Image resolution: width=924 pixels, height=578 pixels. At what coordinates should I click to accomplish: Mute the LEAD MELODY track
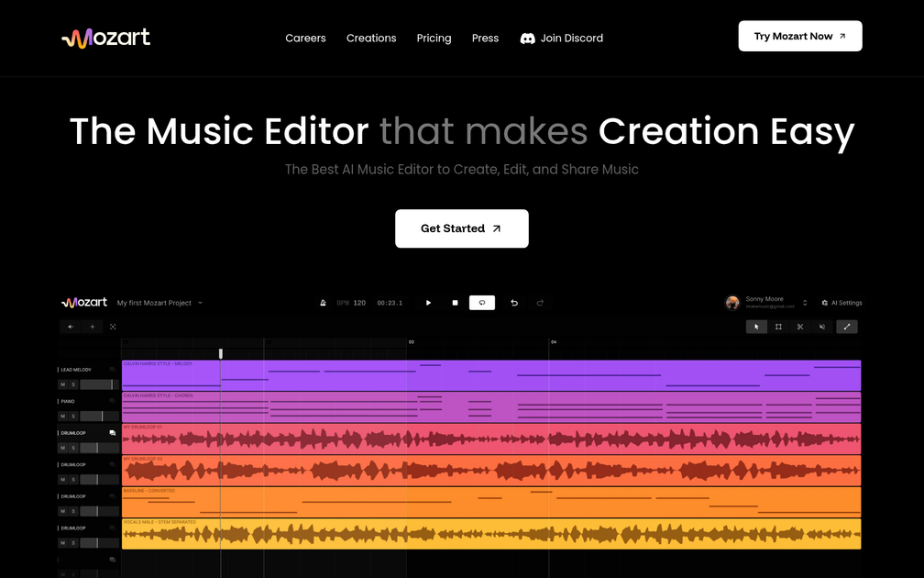61,383
